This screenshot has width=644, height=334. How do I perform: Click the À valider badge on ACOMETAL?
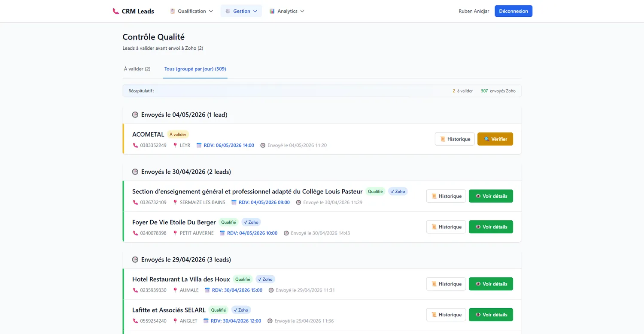178,135
